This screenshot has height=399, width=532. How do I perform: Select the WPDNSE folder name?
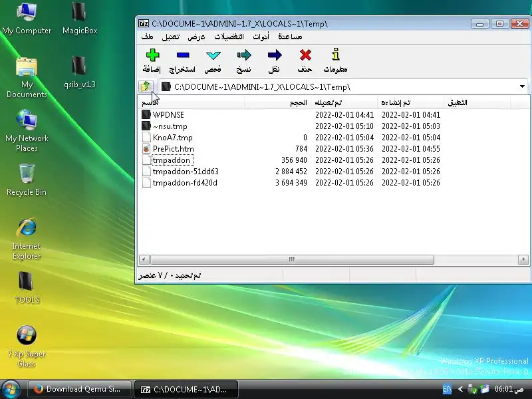168,114
